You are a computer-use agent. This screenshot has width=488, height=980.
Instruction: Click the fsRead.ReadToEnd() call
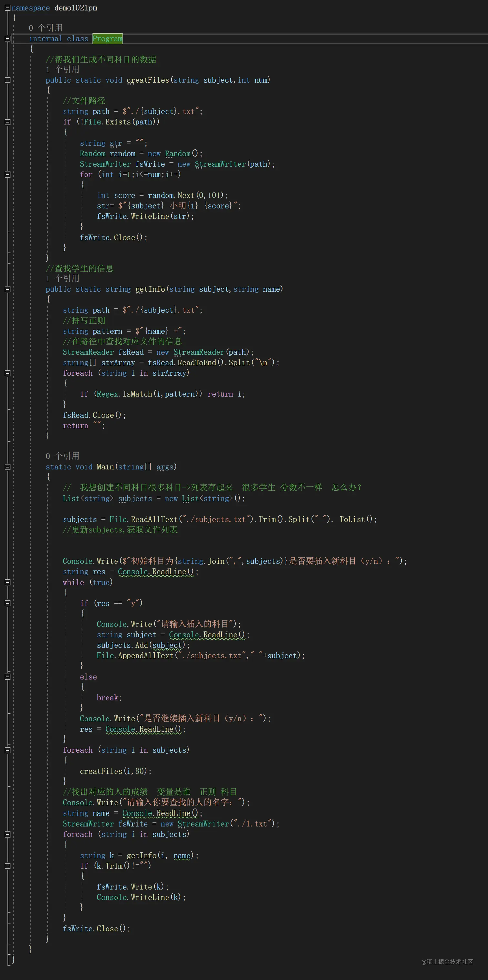click(186, 362)
